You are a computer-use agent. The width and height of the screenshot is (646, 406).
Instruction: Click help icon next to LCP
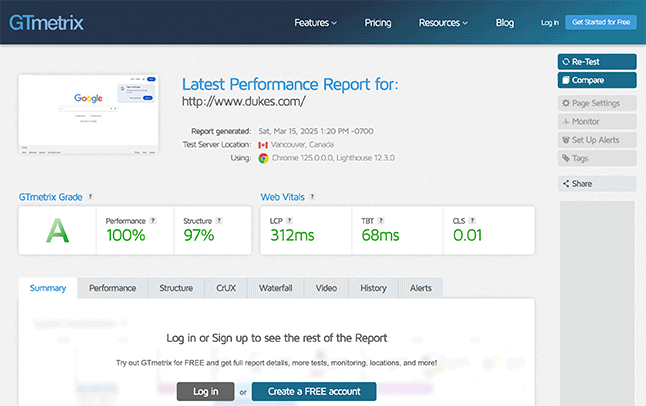pos(289,221)
